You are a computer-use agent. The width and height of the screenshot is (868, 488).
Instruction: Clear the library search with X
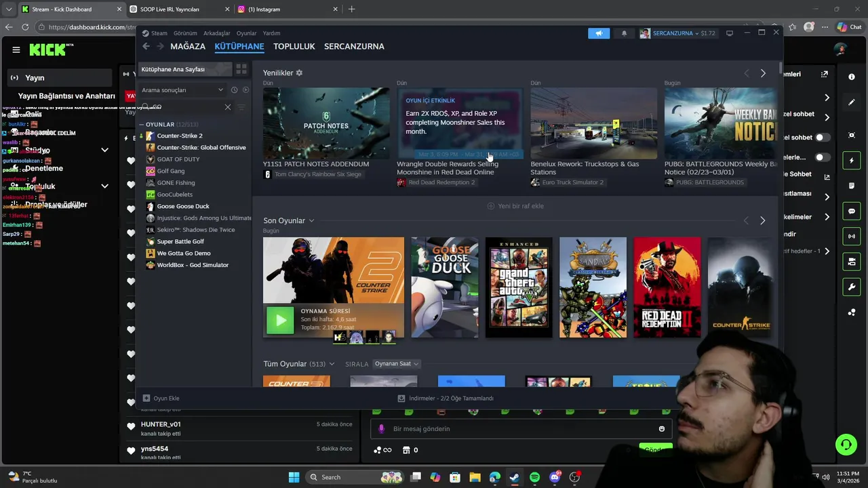(228, 107)
